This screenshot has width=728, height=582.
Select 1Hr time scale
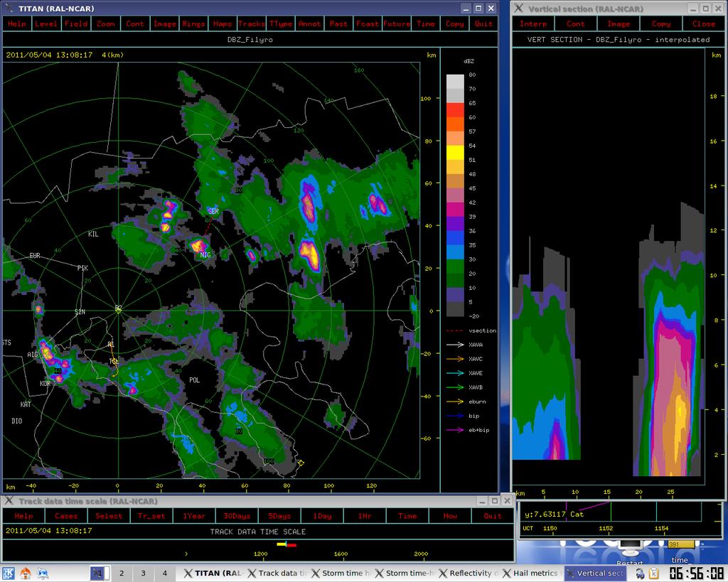tap(365, 516)
